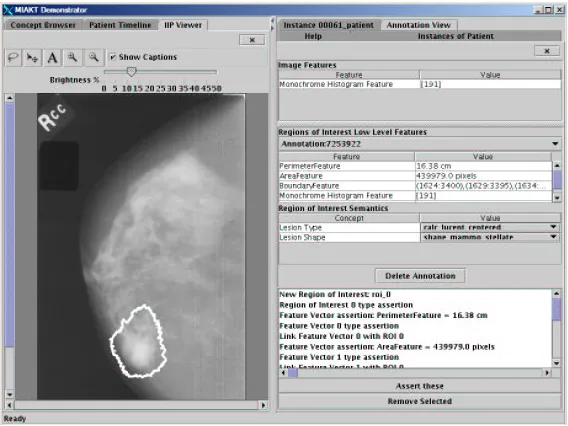Select the PerimeterFeature row
This screenshot has height=426, width=568.
click(415, 166)
